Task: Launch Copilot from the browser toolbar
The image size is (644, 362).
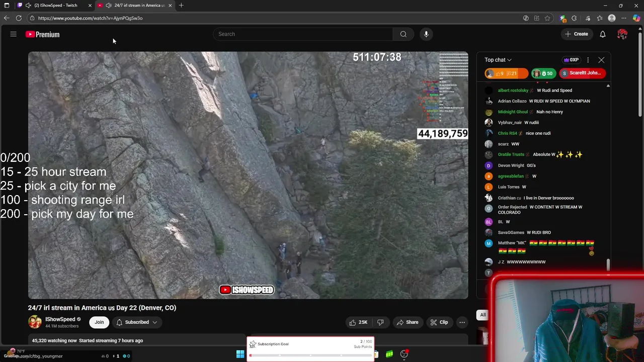Action: [x=636, y=18]
